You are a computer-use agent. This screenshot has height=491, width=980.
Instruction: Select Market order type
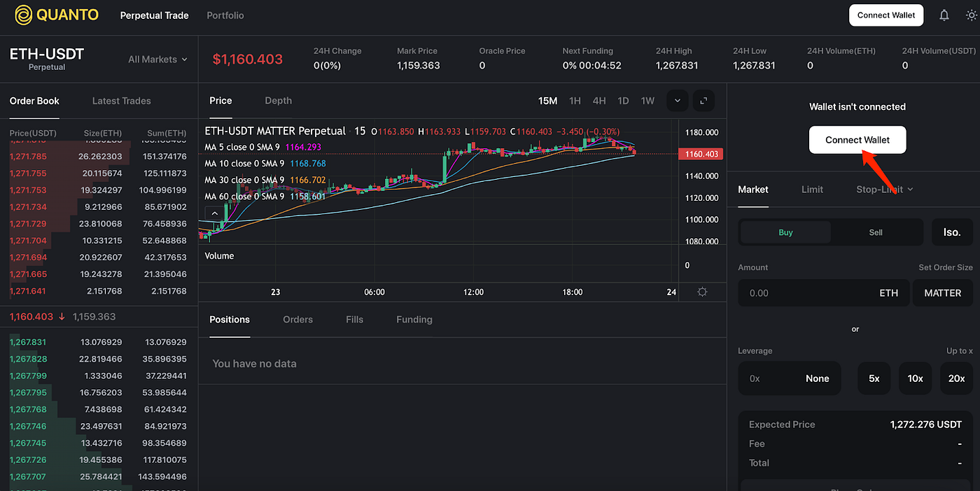753,190
